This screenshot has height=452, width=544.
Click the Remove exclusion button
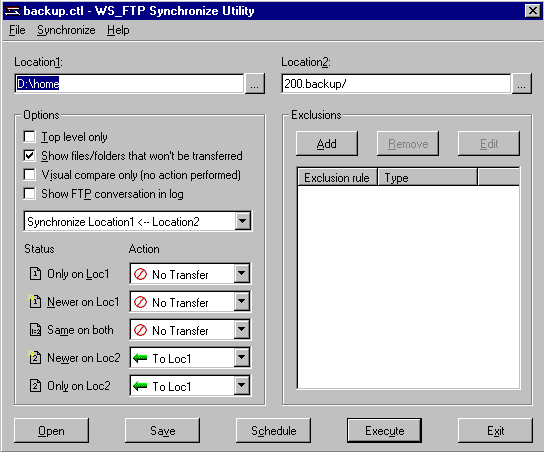click(408, 144)
